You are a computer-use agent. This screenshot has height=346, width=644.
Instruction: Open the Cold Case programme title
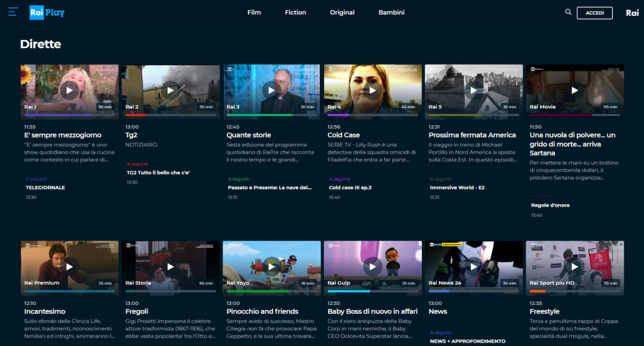tap(344, 135)
